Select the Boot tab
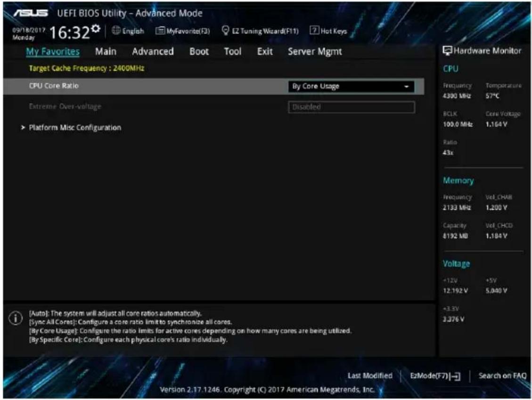532x400 pixels. tap(199, 51)
